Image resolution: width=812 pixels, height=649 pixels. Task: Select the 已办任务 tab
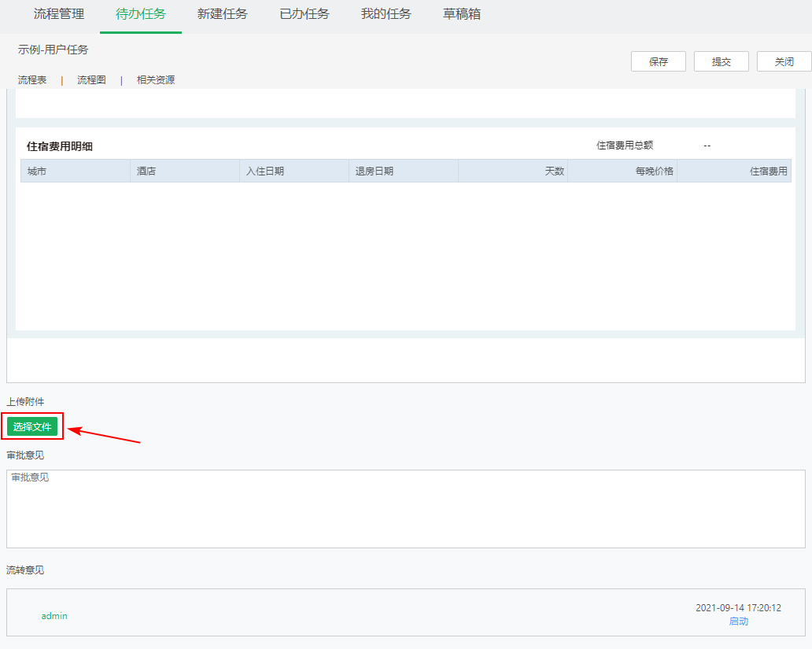304,14
